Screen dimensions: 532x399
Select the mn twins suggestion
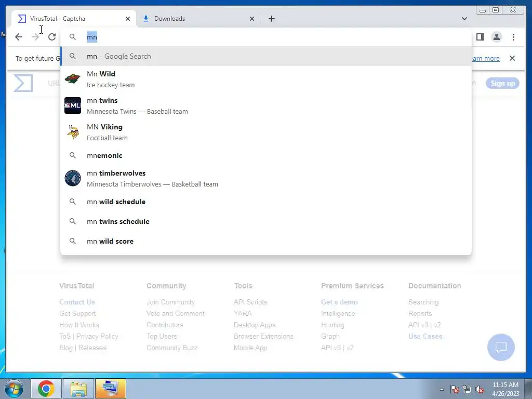(x=265, y=105)
